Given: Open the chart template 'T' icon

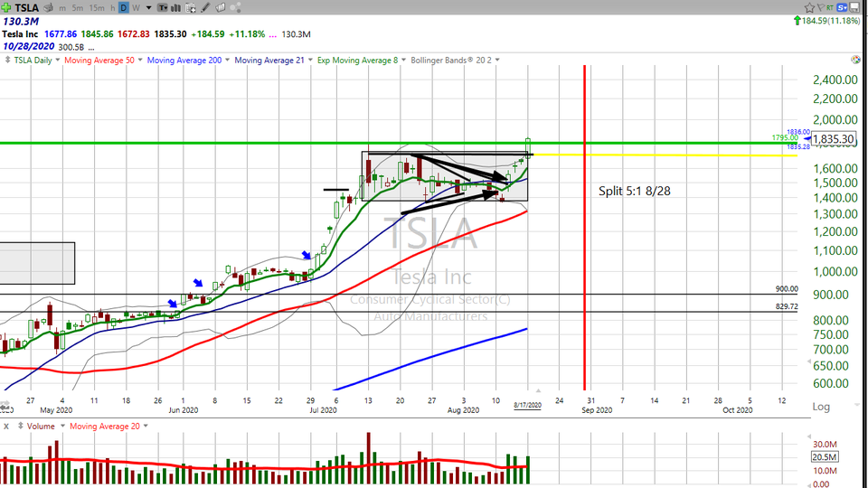Looking at the screenshot, I should [x=162, y=7].
